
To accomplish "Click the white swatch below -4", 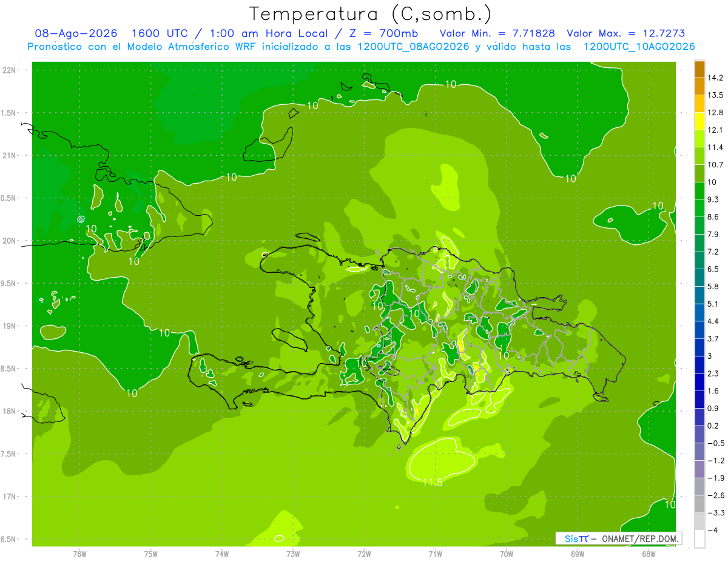I will pos(699,538).
